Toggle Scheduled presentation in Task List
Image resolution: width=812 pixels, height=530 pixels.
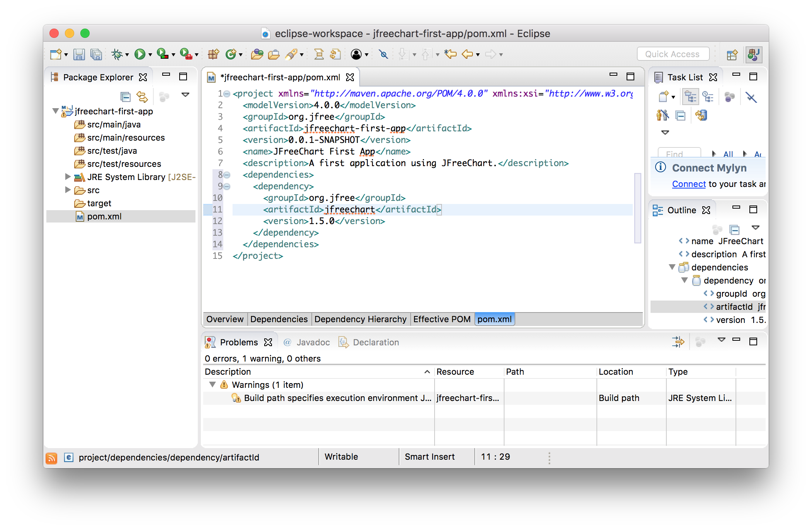pyautogui.click(x=708, y=97)
